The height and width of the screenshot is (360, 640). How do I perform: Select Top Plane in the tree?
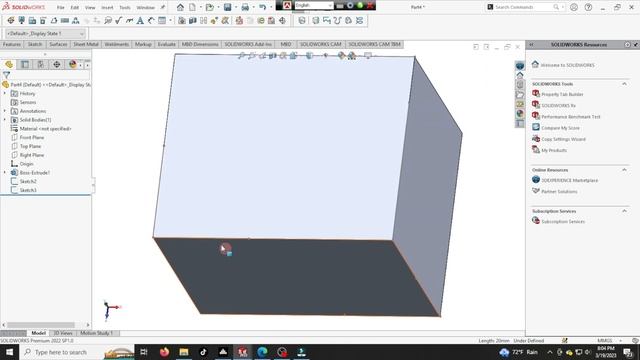pos(30,146)
